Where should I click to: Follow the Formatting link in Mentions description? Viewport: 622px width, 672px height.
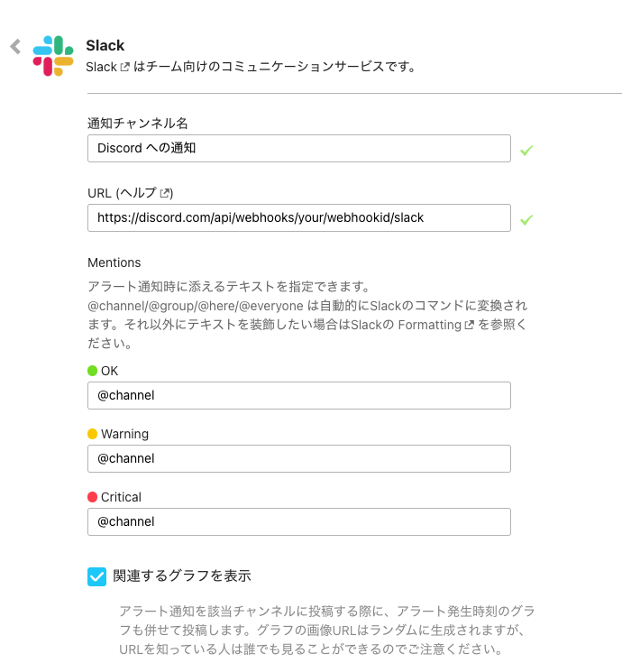428,325
